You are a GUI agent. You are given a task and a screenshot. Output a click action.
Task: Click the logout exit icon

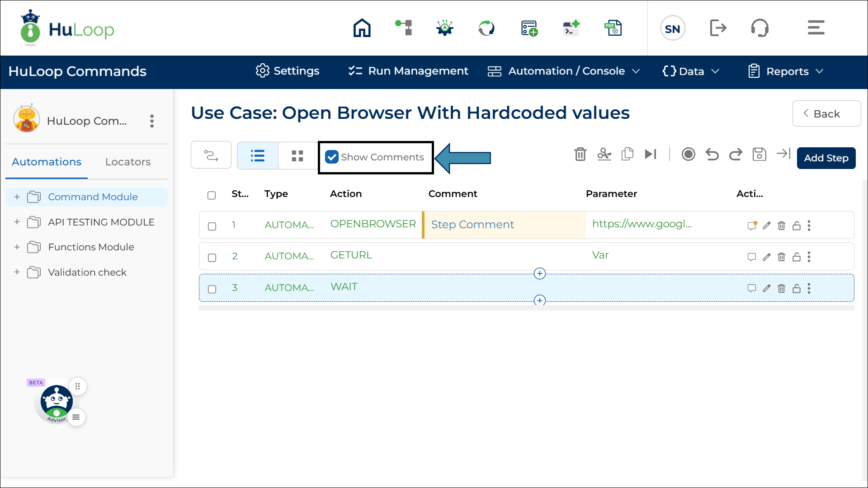[718, 28]
